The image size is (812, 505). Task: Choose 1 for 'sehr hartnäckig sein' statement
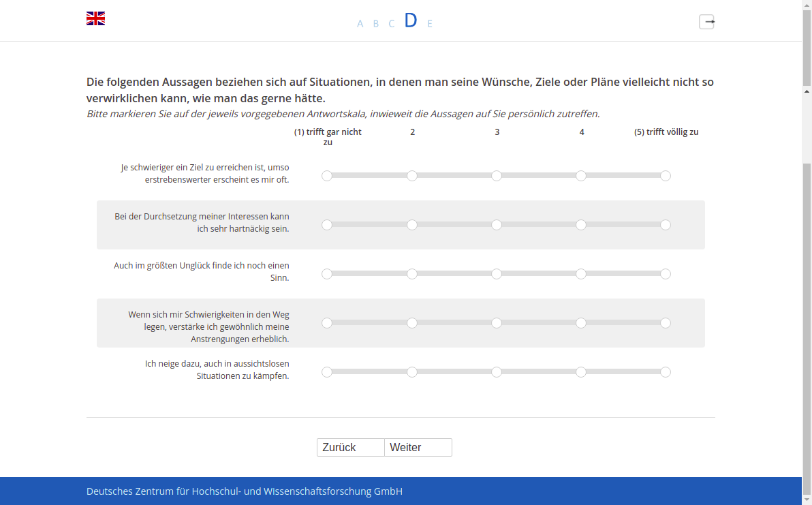327,225
